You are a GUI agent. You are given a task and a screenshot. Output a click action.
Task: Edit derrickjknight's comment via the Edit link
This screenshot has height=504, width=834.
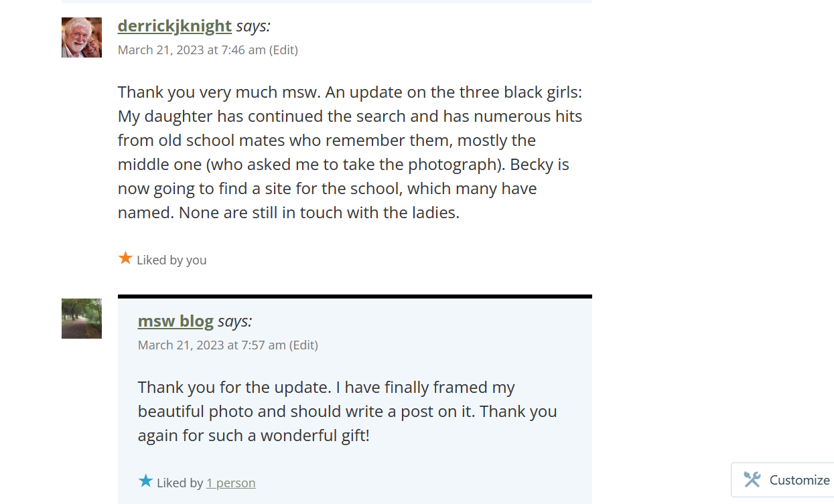coord(283,50)
